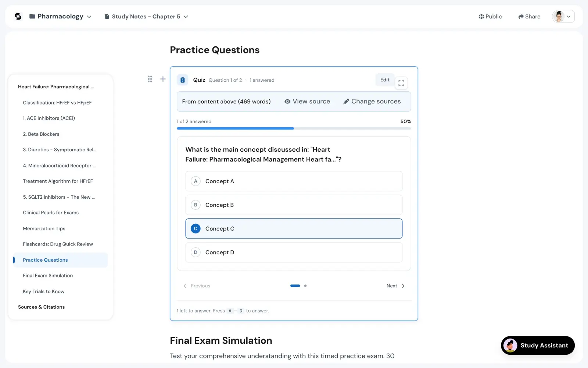The width and height of the screenshot is (588, 368).
Task: Select answer option Concept A
Action: (294, 181)
